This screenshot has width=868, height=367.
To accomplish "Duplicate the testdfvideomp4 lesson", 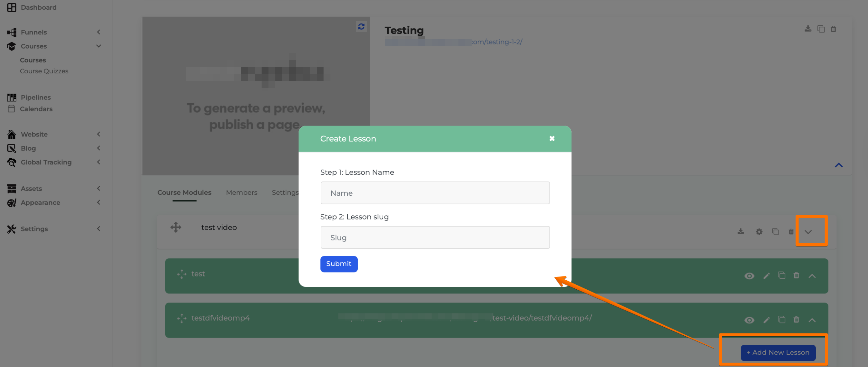I will [781, 319].
